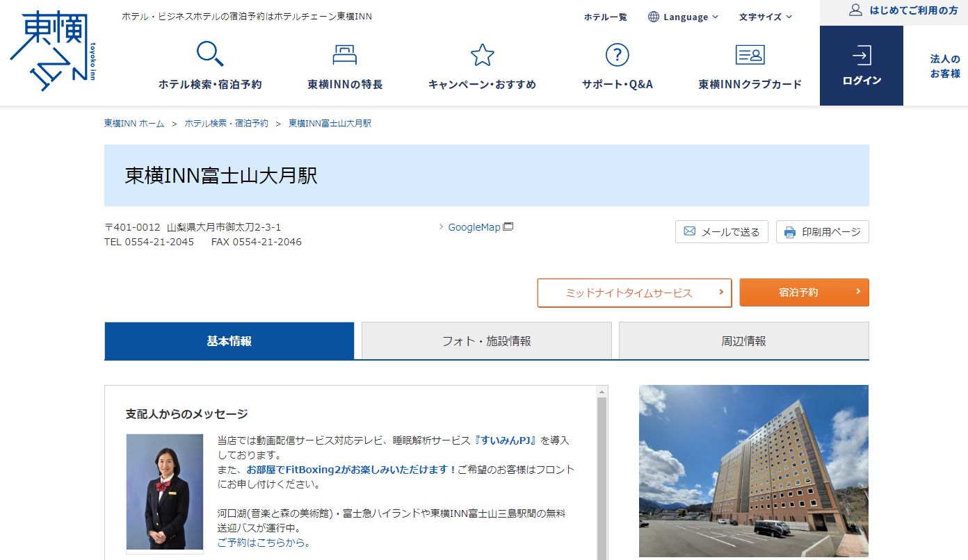This screenshot has width=968, height=560.
Task: Open 東横INNの特長 menu label
Action: [345, 84]
